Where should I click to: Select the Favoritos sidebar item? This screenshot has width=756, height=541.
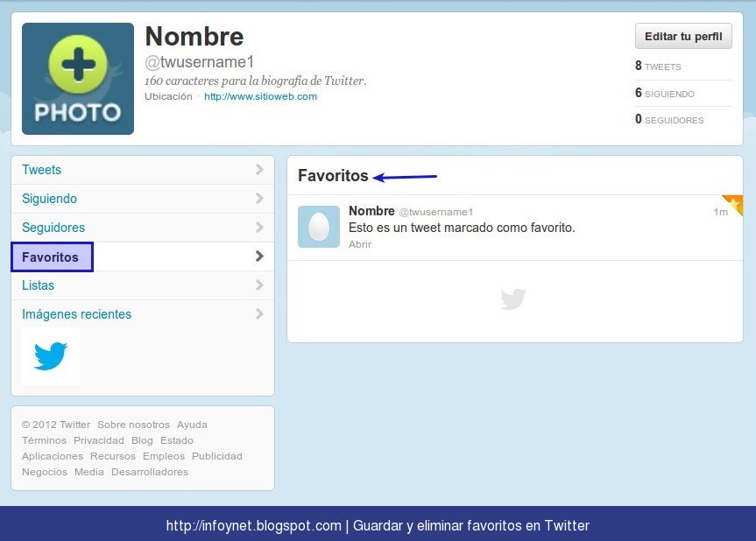(143, 256)
